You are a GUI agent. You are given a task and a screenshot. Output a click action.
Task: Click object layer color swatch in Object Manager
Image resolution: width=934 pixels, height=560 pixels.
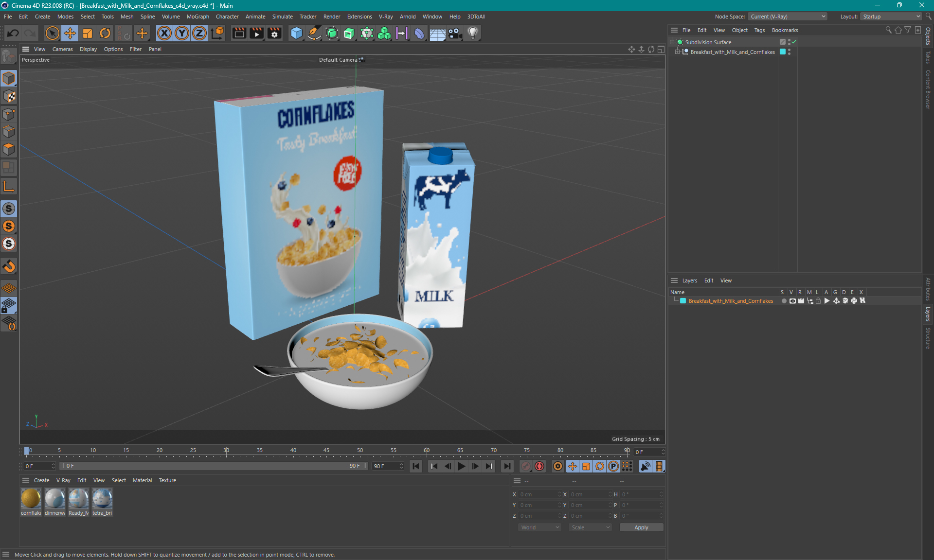tap(783, 52)
